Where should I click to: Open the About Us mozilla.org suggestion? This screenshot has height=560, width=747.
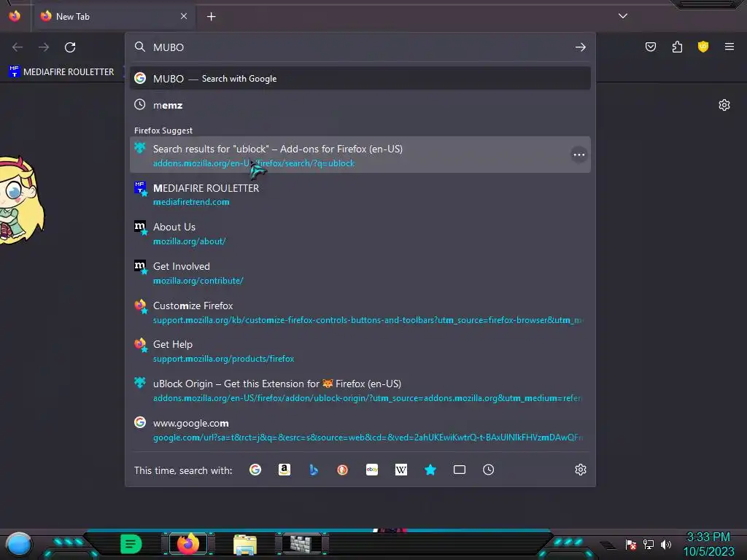coord(360,234)
